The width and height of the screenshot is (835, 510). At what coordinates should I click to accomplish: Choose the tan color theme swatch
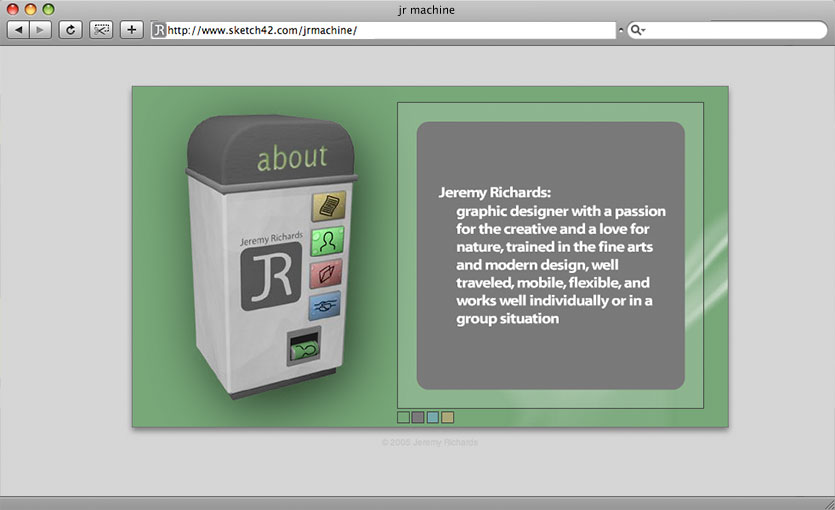coord(448,417)
